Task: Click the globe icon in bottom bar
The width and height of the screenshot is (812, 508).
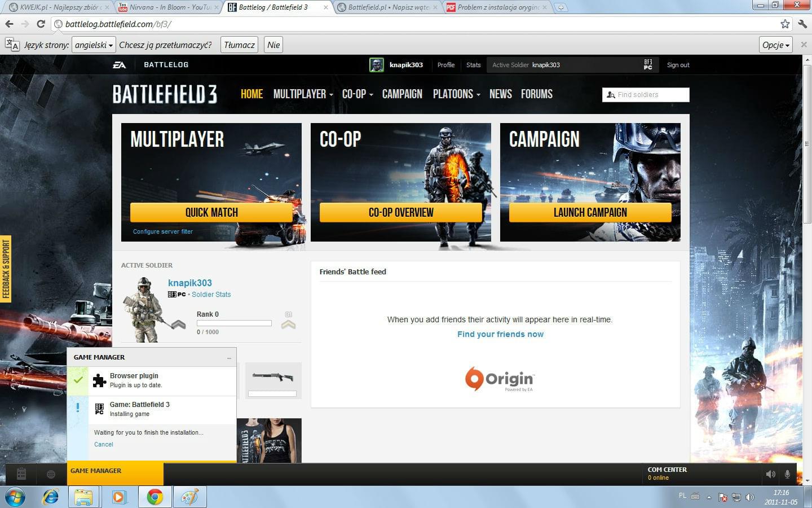Action: pos(51,475)
